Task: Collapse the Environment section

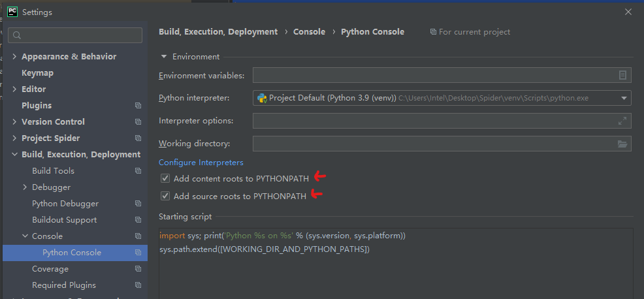Action: [x=164, y=56]
